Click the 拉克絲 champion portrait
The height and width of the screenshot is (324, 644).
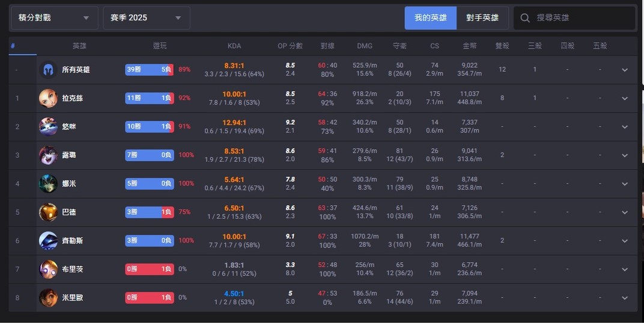(x=48, y=98)
